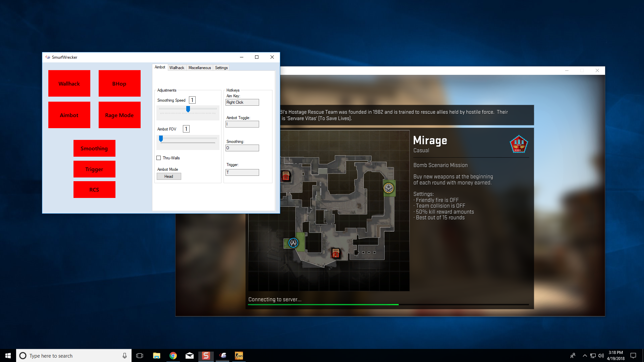Click the Aim Key field showing Right Click
This screenshot has height=362, width=644.
click(x=242, y=102)
